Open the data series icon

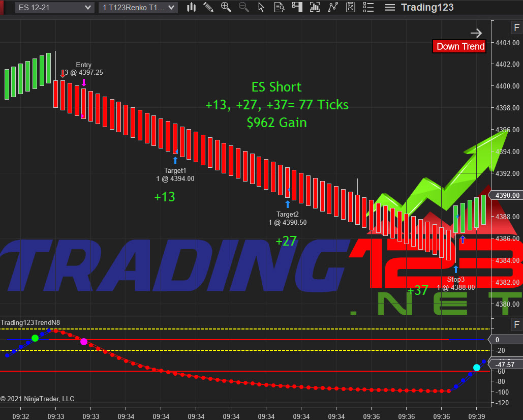[x=315, y=7]
